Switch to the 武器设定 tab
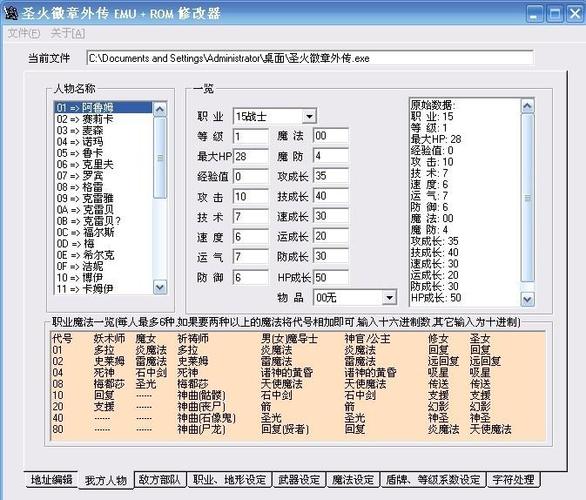This screenshot has height=500, width=586. [x=299, y=480]
